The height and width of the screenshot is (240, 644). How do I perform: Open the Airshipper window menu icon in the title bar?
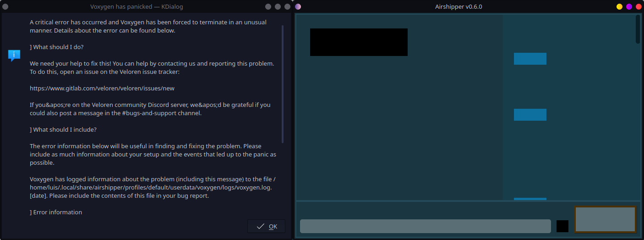tap(298, 7)
